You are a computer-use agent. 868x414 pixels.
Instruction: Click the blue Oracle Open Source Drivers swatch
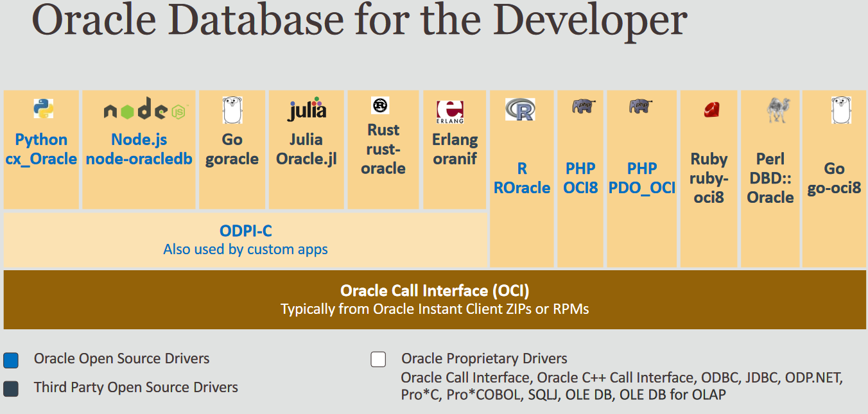(11, 360)
